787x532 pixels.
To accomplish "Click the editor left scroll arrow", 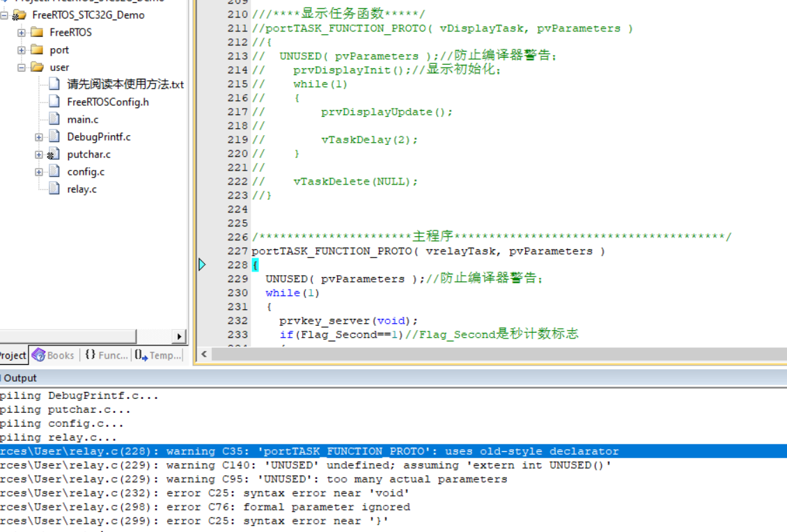I will click(204, 354).
